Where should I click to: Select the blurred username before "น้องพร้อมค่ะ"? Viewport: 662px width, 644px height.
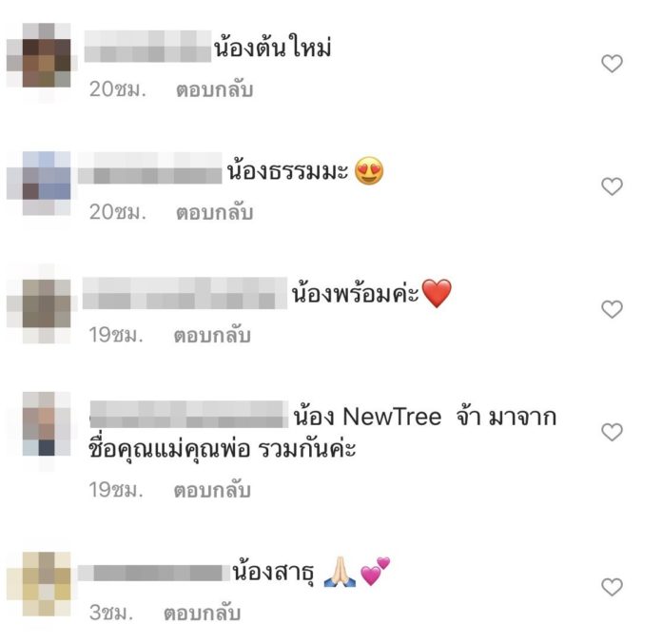click(185, 293)
